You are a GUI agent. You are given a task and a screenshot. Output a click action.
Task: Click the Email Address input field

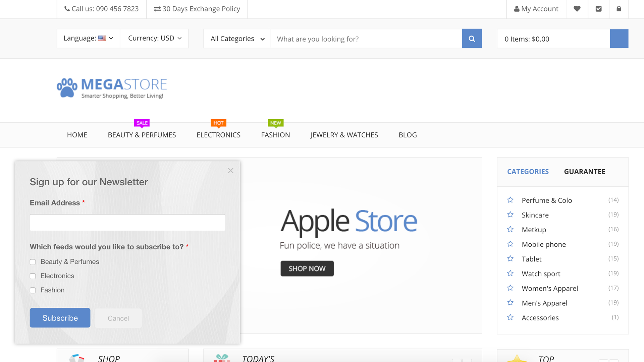(127, 223)
